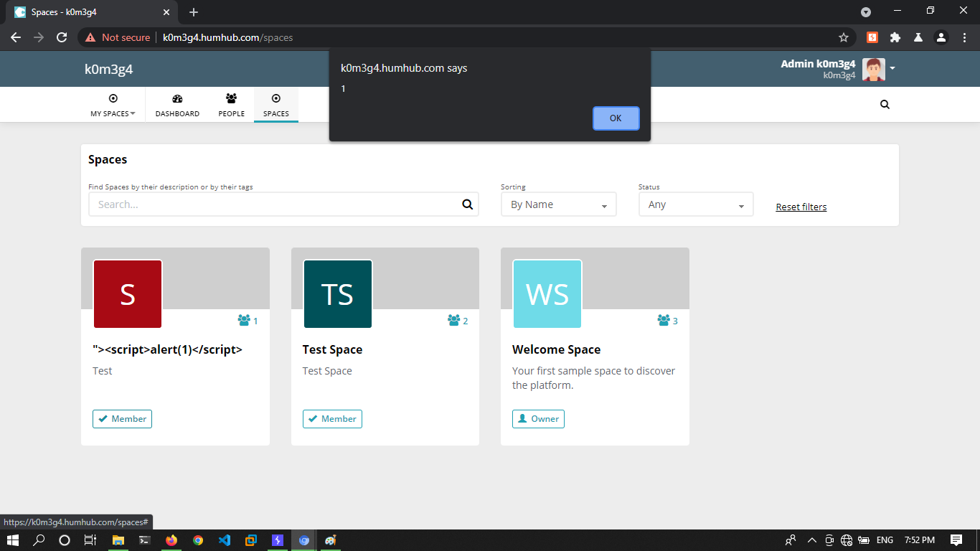Open the Sorting By Name dropdown

(x=558, y=204)
